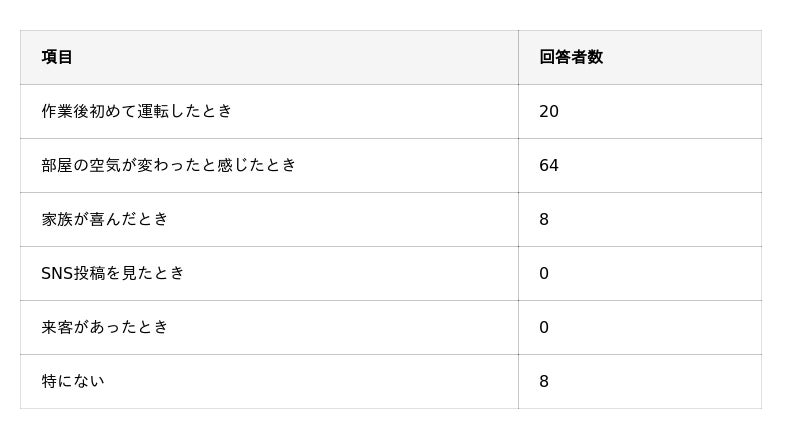Click the count 8 beside 特にない
The width and height of the screenshot is (800, 439).
544,381
